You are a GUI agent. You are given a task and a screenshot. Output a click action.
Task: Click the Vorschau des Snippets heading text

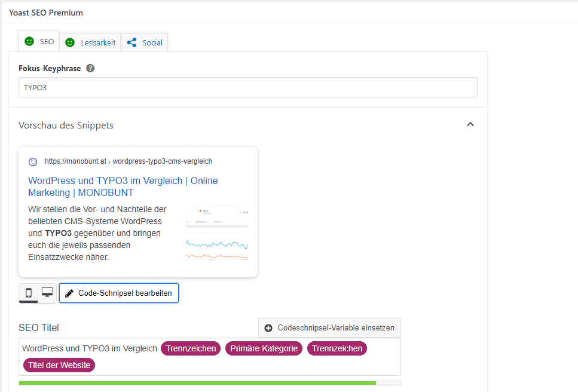[66, 125]
